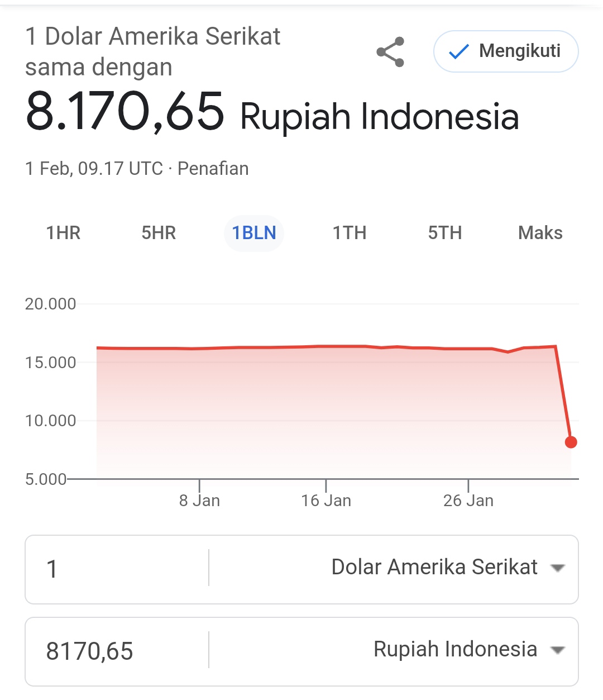Click the 8 Jan axis marker
This screenshot has width=603, height=700.
tap(199, 500)
